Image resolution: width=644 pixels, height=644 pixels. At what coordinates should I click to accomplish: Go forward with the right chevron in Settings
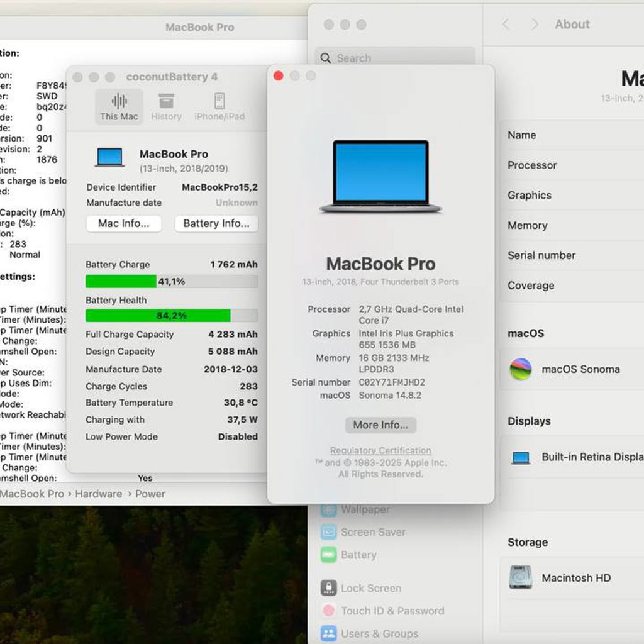pyautogui.click(x=534, y=25)
